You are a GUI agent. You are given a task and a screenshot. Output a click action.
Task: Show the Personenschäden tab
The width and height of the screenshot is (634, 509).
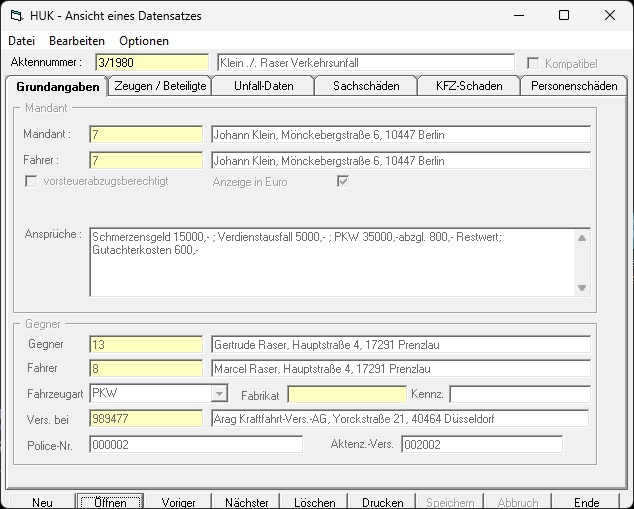pyautogui.click(x=574, y=86)
